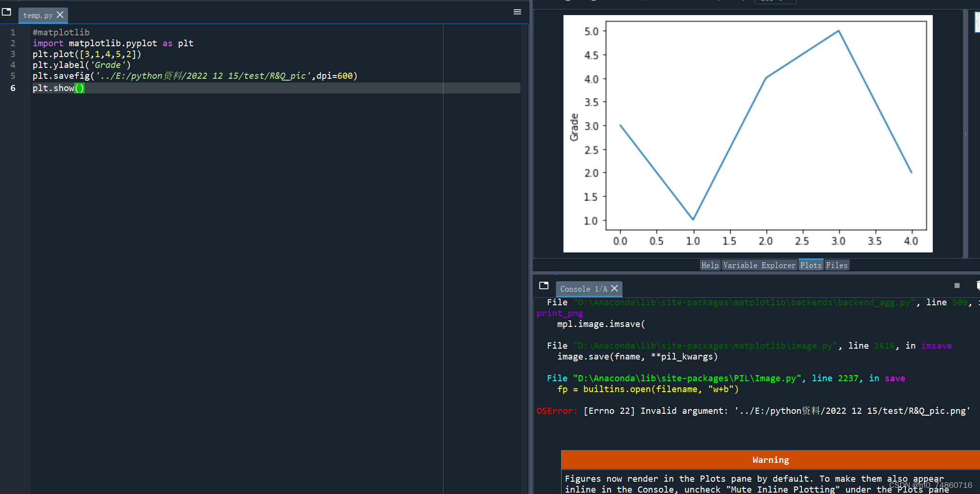Screen dimensions: 980x494
Task: Click the plt.plot([3,1,4,5,2]) code line
Action: (87, 54)
